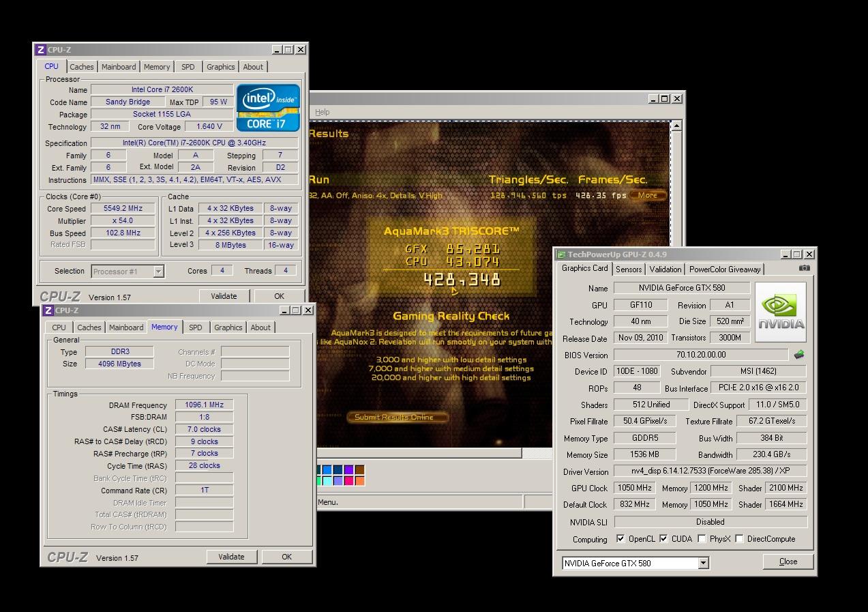
Task: Click the Core Voltage value '1.640 V'
Action: click(x=209, y=126)
